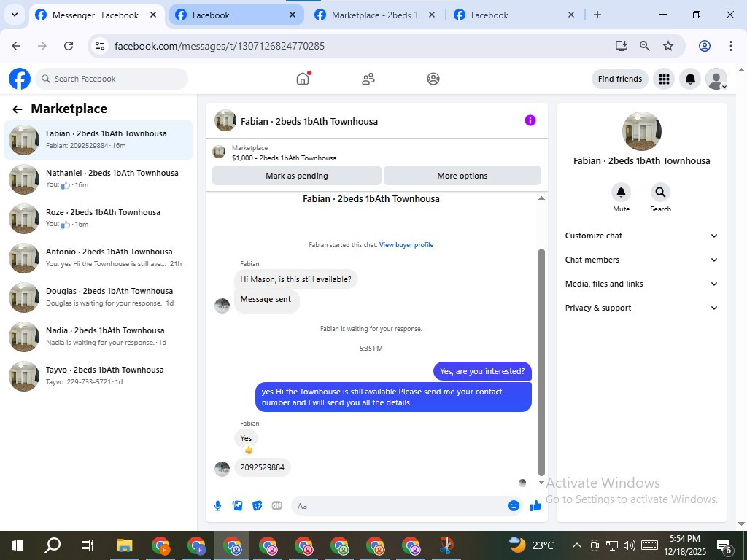Expand the Chat members section
The width and height of the screenshot is (747, 560).
pyautogui.click(x=641, y=260)
